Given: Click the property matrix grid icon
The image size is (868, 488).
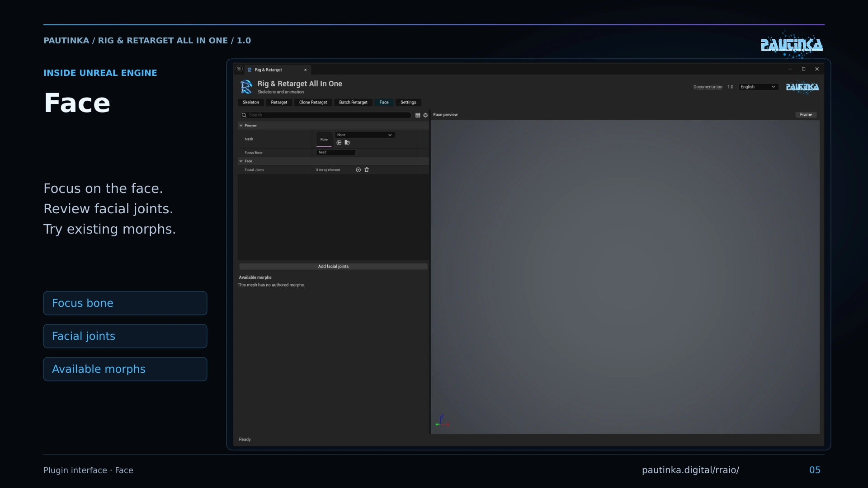Looking at the screenshot, I should coord(418,115).
